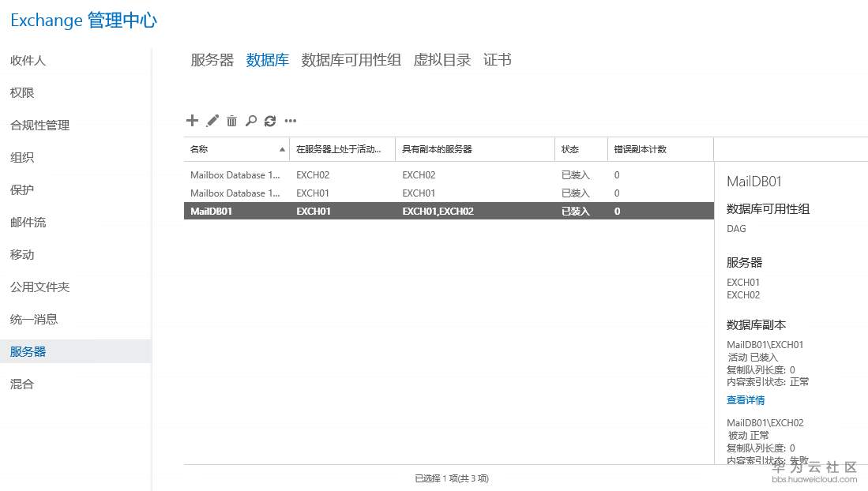Expand the 更多 ellipsis dropdown
The height and width of the screenshot is (491, 868).
290,121
